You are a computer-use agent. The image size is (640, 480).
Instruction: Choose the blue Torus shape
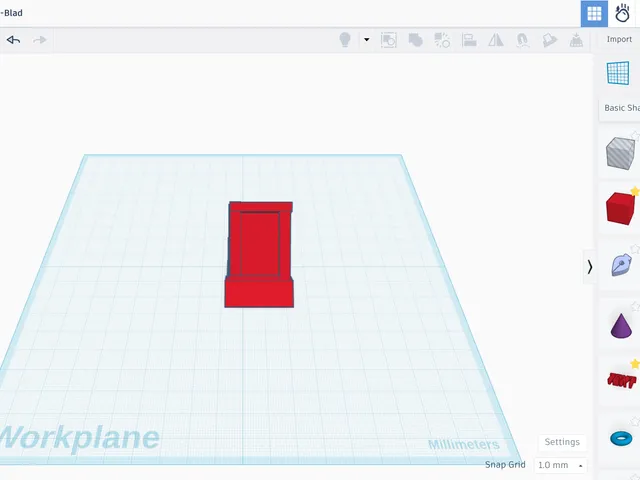coord(621,438)
